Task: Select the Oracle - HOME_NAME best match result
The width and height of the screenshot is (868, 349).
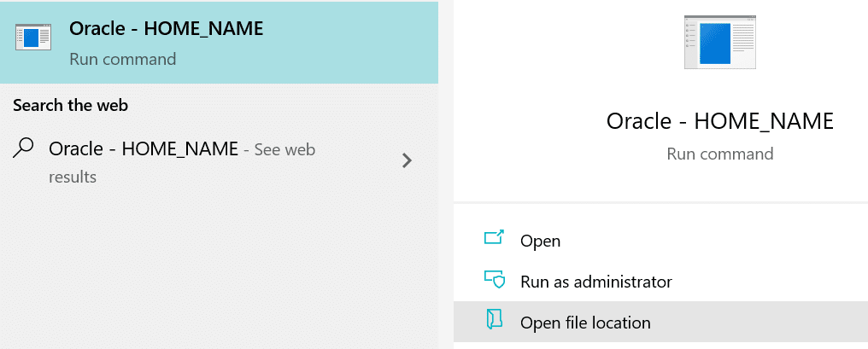Action: (x=219, y=43)
